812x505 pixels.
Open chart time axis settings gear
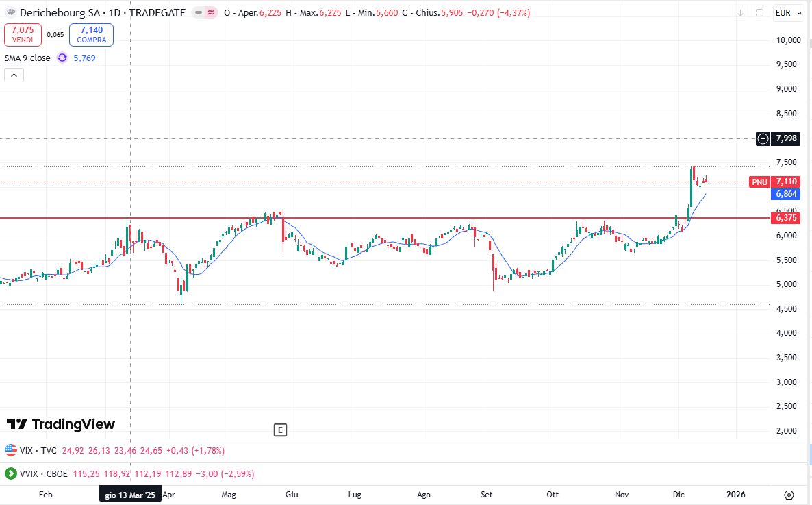coord(789,495)
